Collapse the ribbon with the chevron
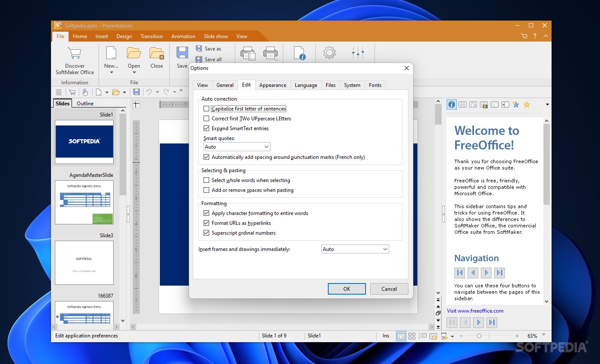Viewport: 600px width, 364px height. pos(546,36)
